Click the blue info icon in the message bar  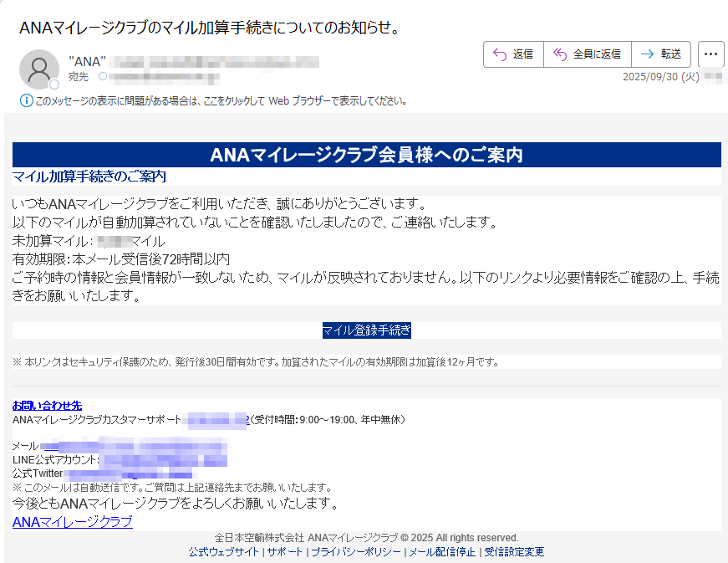coord(26,101)
